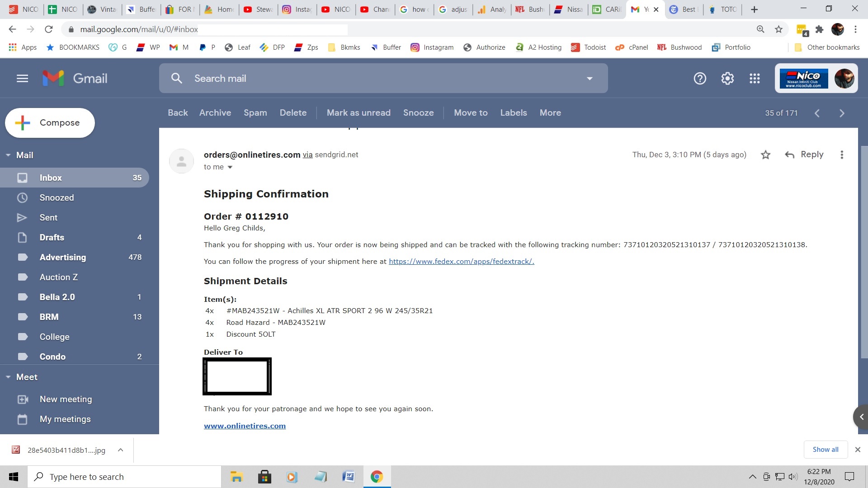Viewport: 868px width, 488px height.
Task: Open the Move to menu
Action: point(471,113)
